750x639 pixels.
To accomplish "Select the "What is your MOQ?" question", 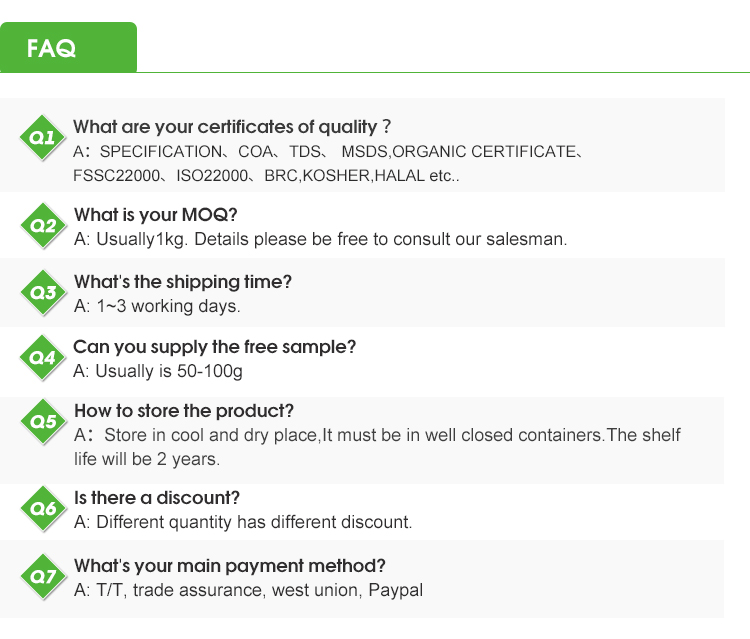I will pyautogui.click(x=155, y=215).
